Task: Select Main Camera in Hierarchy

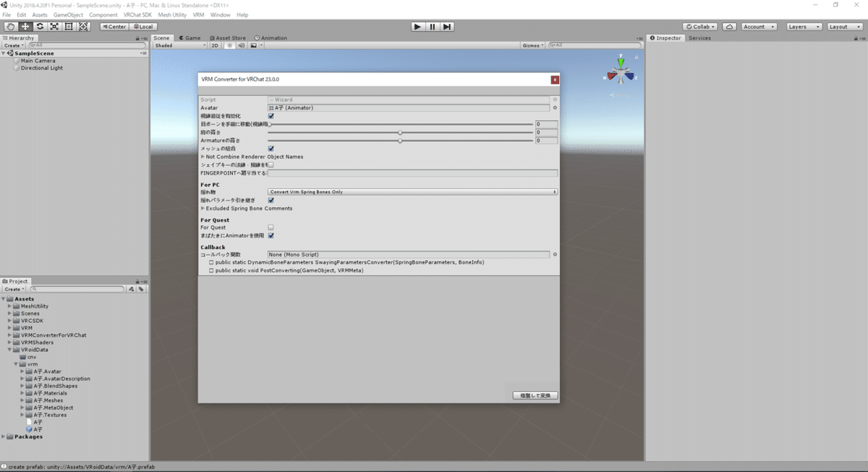Action: point(34,61)
